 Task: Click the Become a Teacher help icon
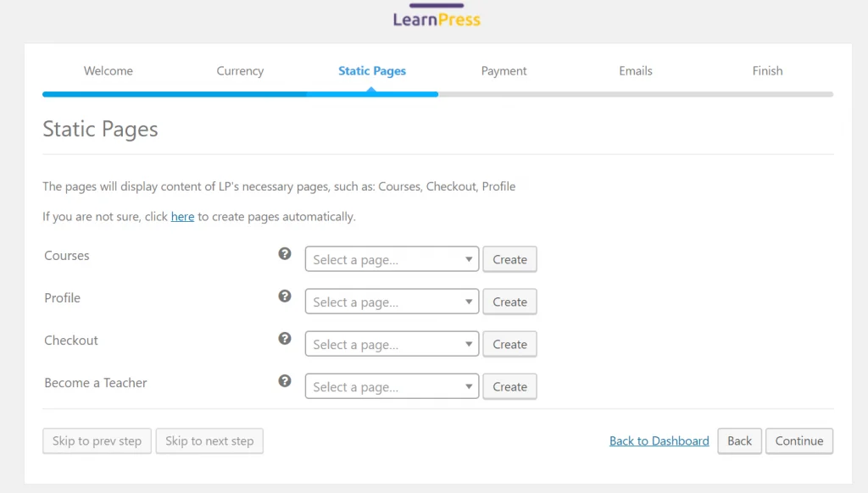pos(285,381)
